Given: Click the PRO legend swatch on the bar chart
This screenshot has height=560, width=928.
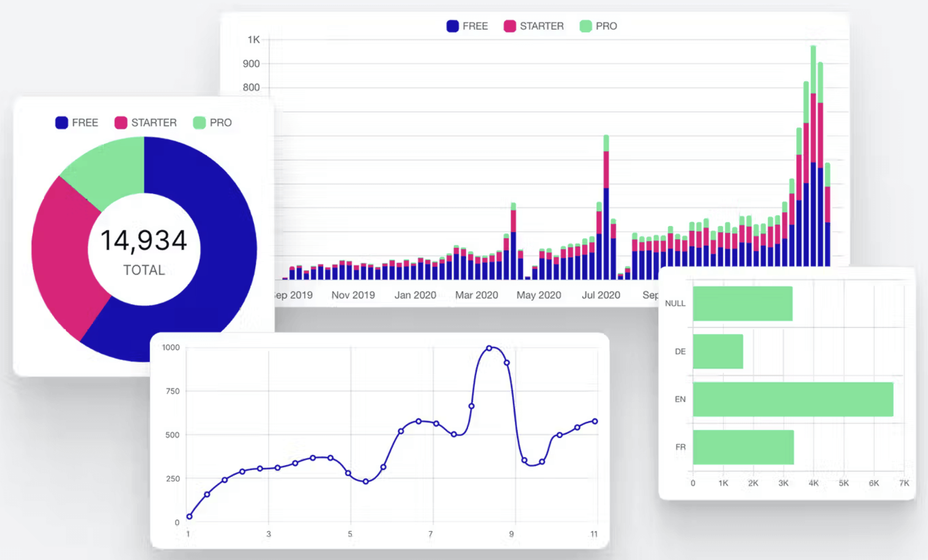Looking at the screenshot, I should pos(586,26).
